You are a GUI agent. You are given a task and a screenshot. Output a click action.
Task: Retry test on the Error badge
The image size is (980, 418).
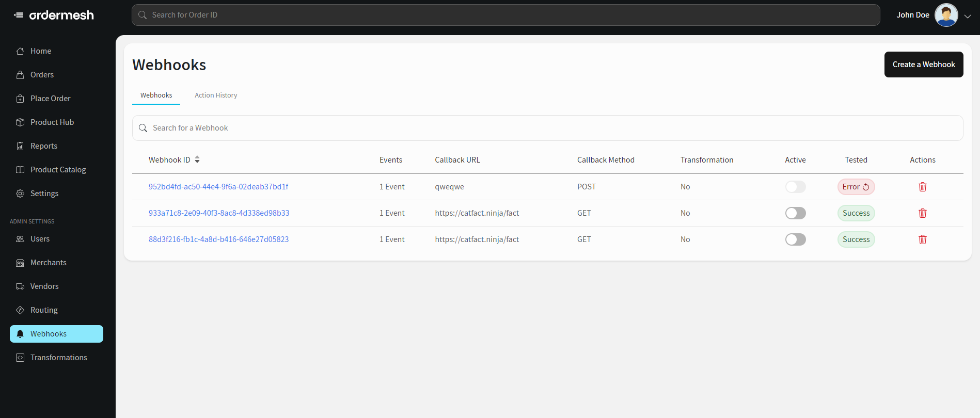click(865, 187)
